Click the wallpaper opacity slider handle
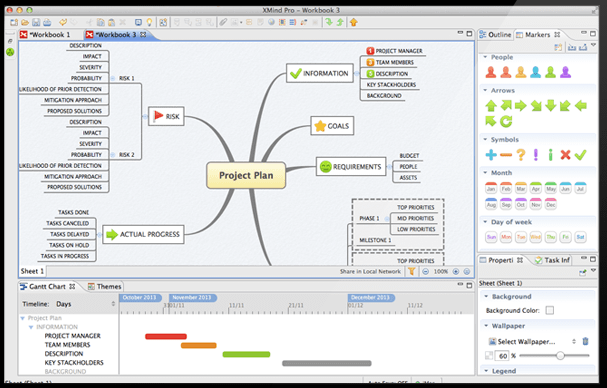The height and width of the screenshot is (388, 607). 560,355
